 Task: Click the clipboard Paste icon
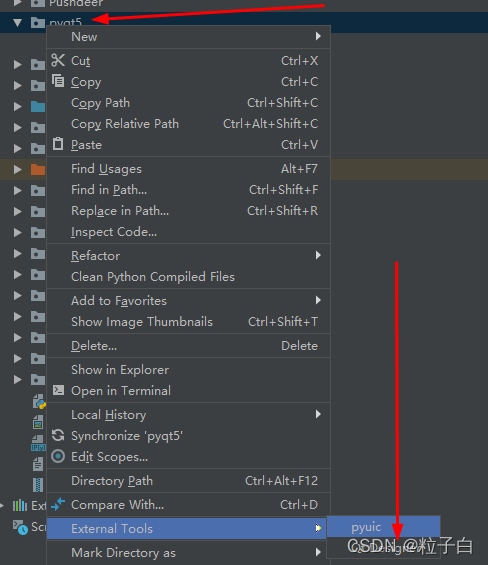58,144
